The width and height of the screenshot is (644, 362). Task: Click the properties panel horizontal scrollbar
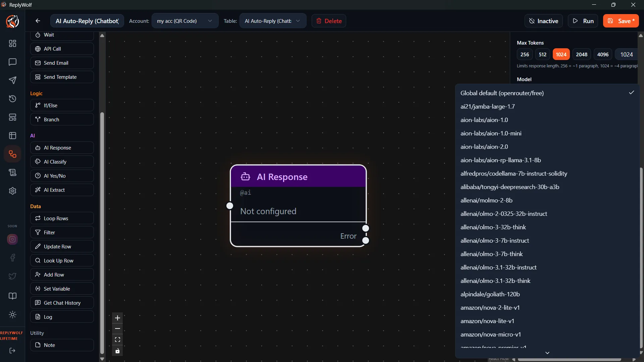pyautogui.click(x=569, y=359)
